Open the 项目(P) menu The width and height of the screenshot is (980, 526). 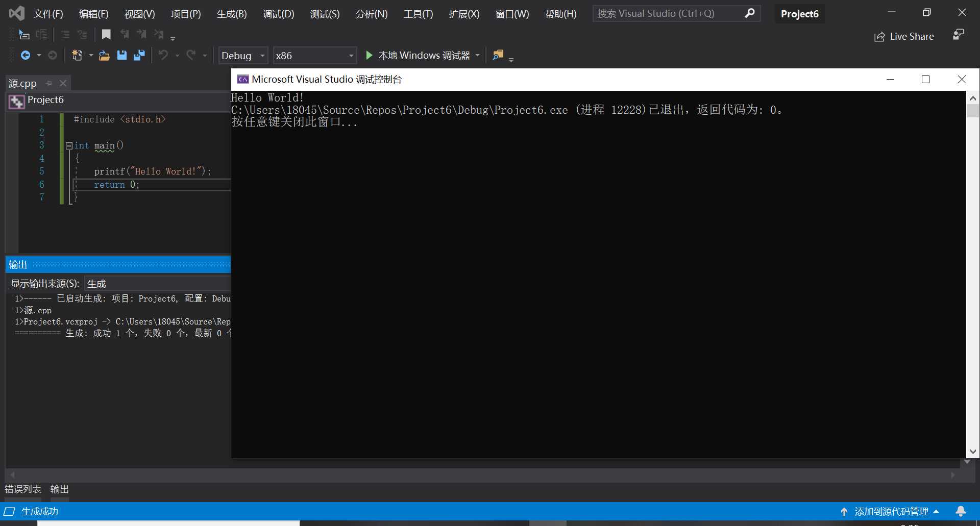[186, 14]
